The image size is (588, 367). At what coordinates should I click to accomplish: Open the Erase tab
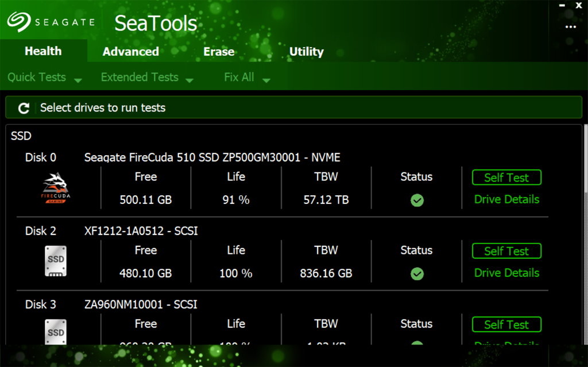[219, 51]
